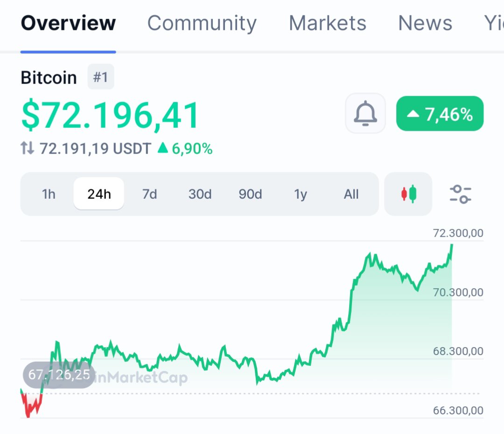Go to the Markets tab

(327, 23)
